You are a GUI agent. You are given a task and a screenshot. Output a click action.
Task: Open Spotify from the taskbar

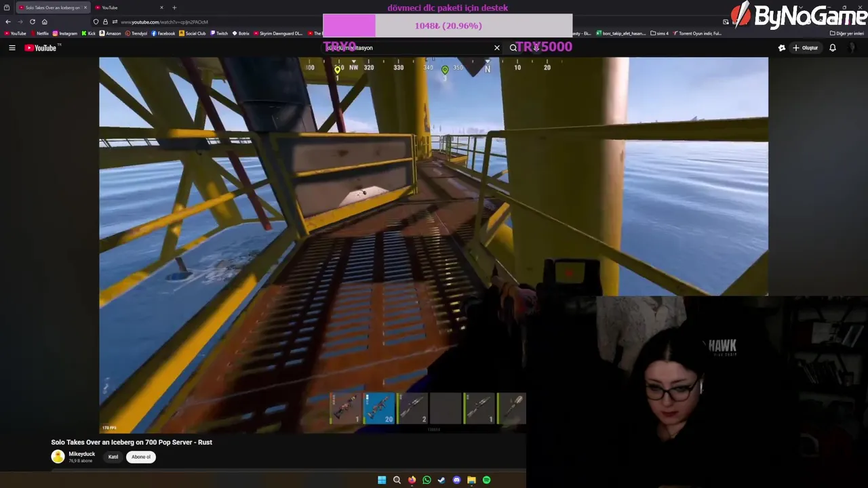[486, 480]
